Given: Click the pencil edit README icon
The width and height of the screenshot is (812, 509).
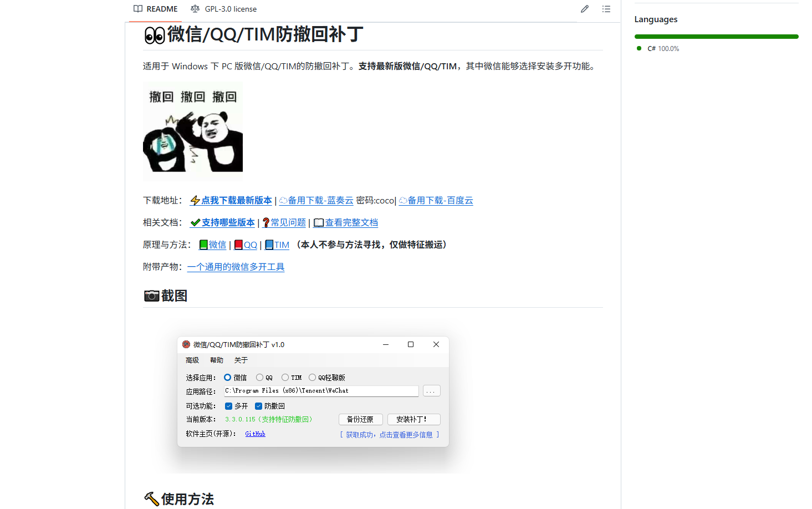Looking at the screenshot, I should coord(584,9).
